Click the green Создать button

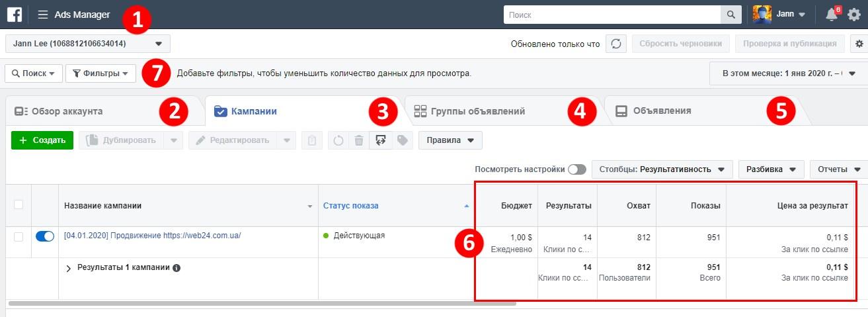(x=42, y=140)
